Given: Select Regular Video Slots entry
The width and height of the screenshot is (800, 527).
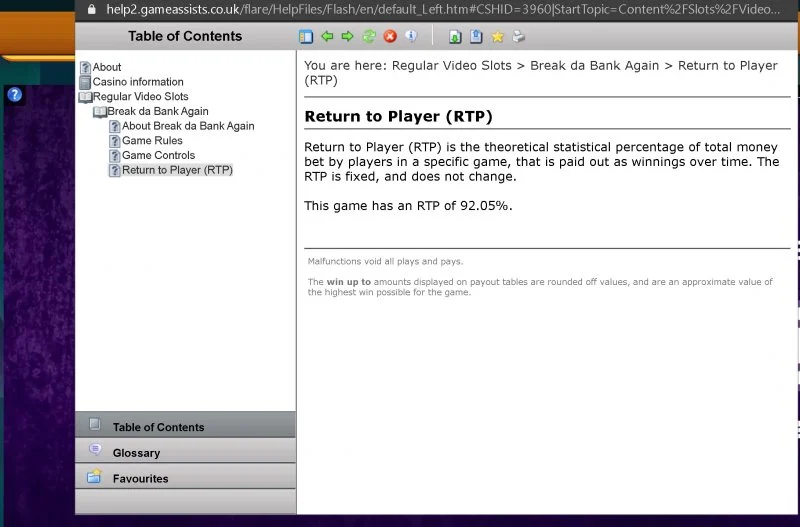Looking at the screenshot, I should pyautogui.click(x=140, y=96).
